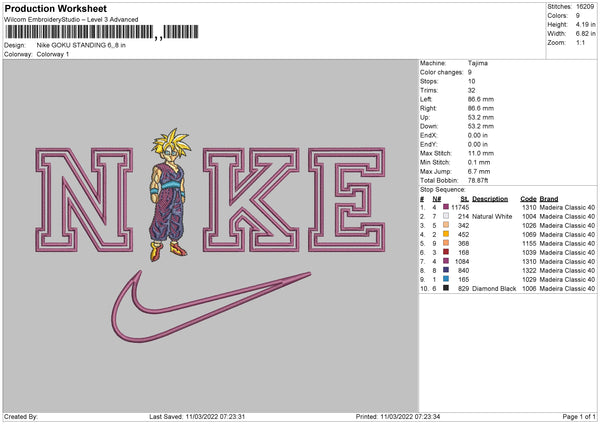
Task: Click the Right label
Action: pyautogui.click(x=428, y=108)
